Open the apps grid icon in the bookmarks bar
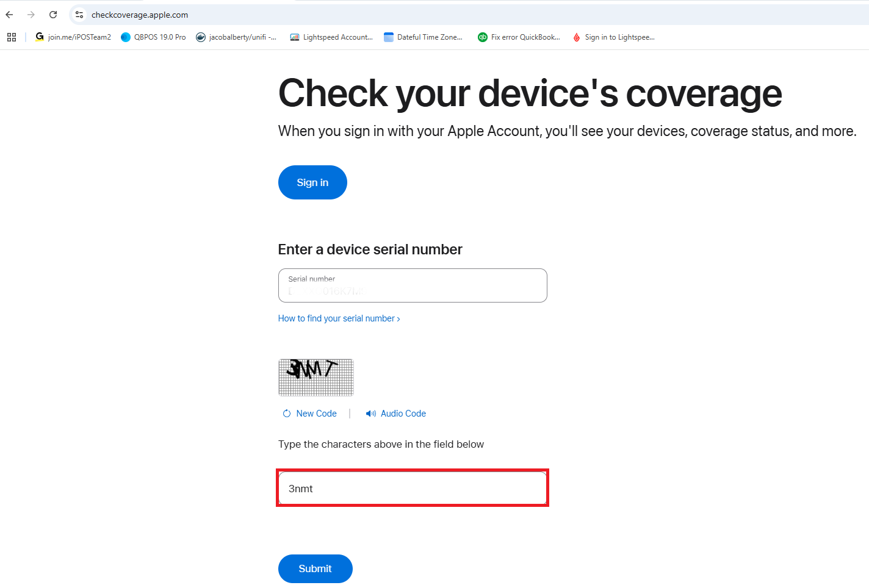 (x=12, y=37)
